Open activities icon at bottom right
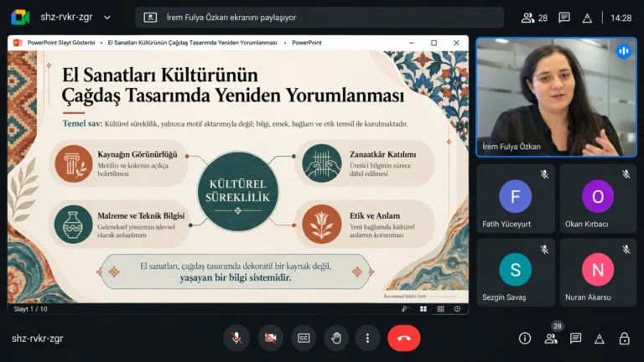The height and width of the screenshot is (362, 644). (x=600, y=339)
